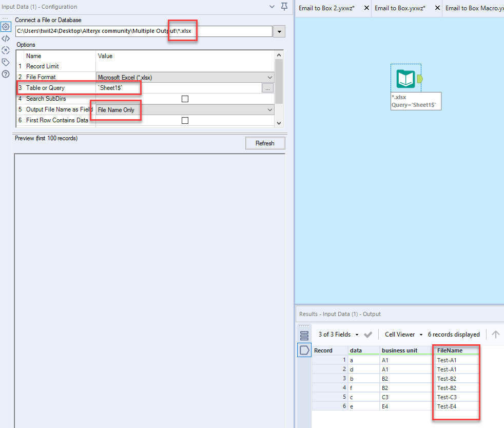Collapse the Configuration panel chevron
Viewport: 504px width, 428px height.
[x=272, y=7]
